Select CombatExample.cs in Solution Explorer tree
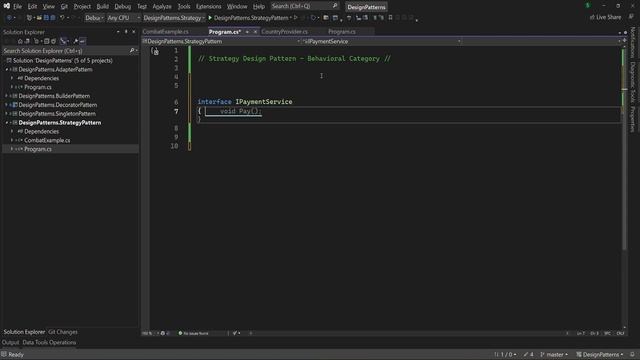Viewport: 640px width, 360px height. point(47,140)
